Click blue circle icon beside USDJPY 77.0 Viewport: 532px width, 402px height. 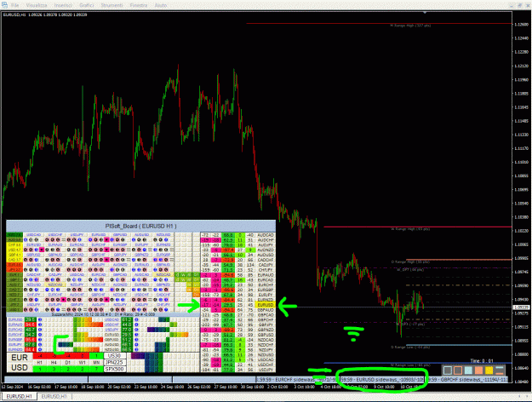[136, 330]
